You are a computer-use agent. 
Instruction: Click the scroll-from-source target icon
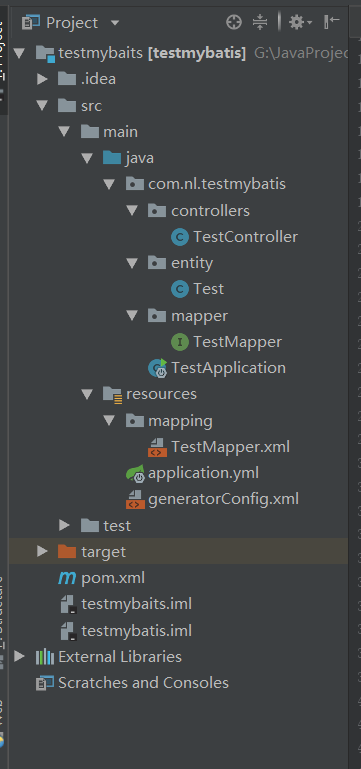(234, 22)
